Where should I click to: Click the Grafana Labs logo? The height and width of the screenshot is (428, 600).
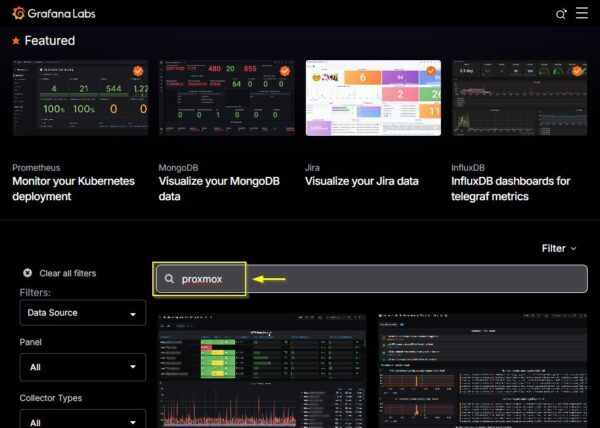[x=54, y=13]
